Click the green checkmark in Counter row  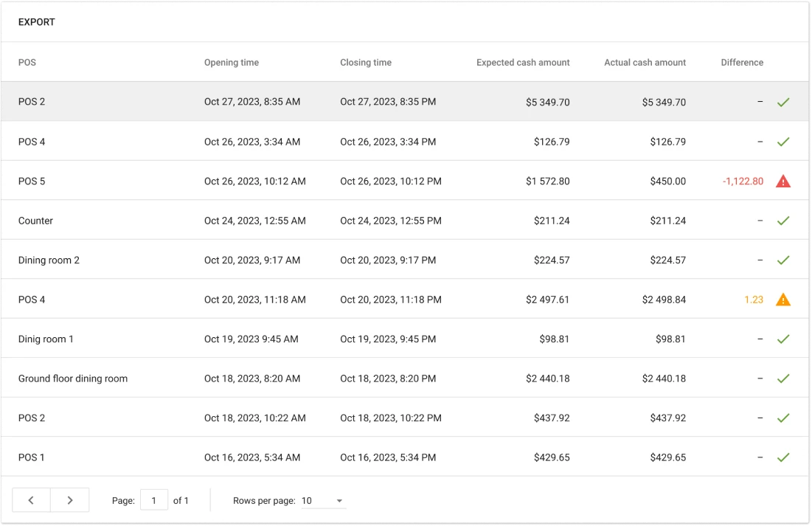pyautogui.click(x=782, y=221)
